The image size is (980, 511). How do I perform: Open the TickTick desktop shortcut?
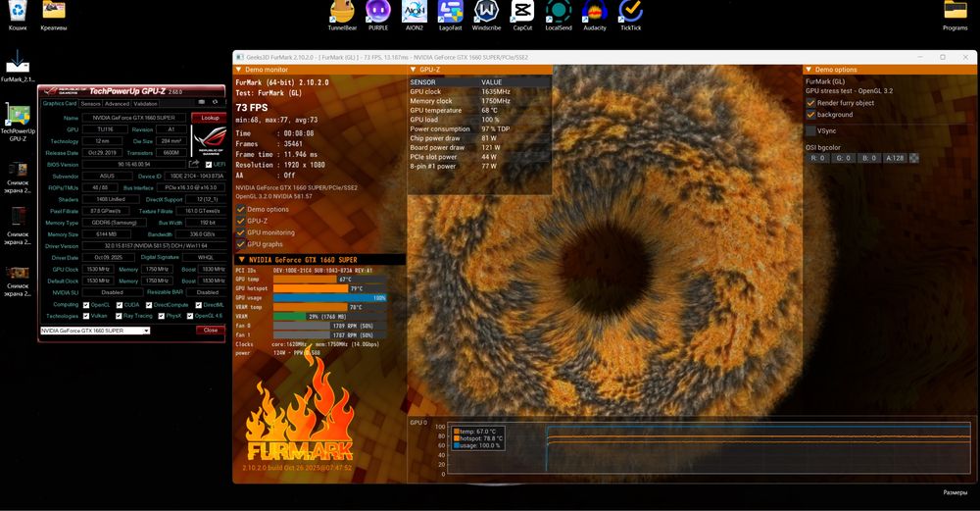[x=630, y=16]
